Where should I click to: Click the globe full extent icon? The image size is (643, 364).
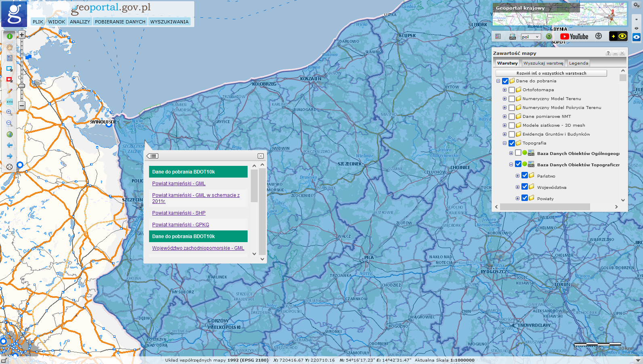pyautogui.click(x=10, y=134)
